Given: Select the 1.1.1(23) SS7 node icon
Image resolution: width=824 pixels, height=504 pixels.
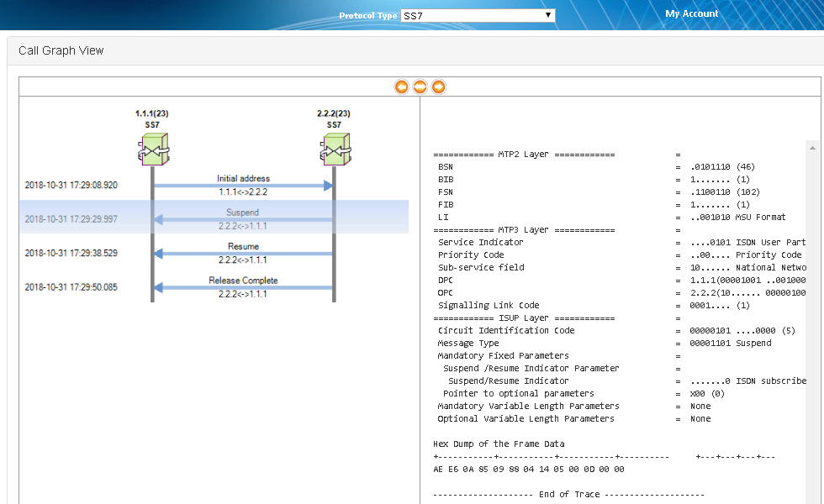Looking at the screenshot, I should pos(153,150).
